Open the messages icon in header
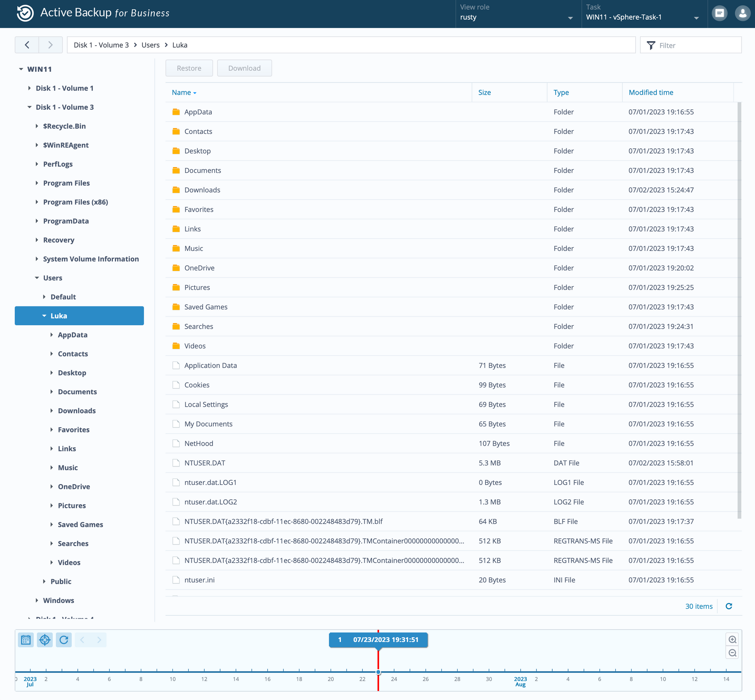Image resolution: width=755 pixels, height=700 pixels. coord(720,14)
